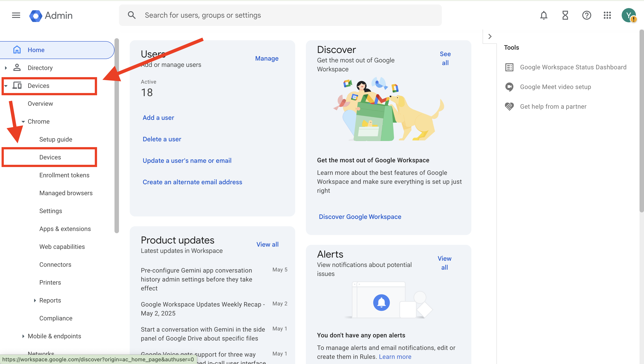This screenshot has width=644, height=364.
Task: Select Home in the sidebar
Action: (57, 50)
